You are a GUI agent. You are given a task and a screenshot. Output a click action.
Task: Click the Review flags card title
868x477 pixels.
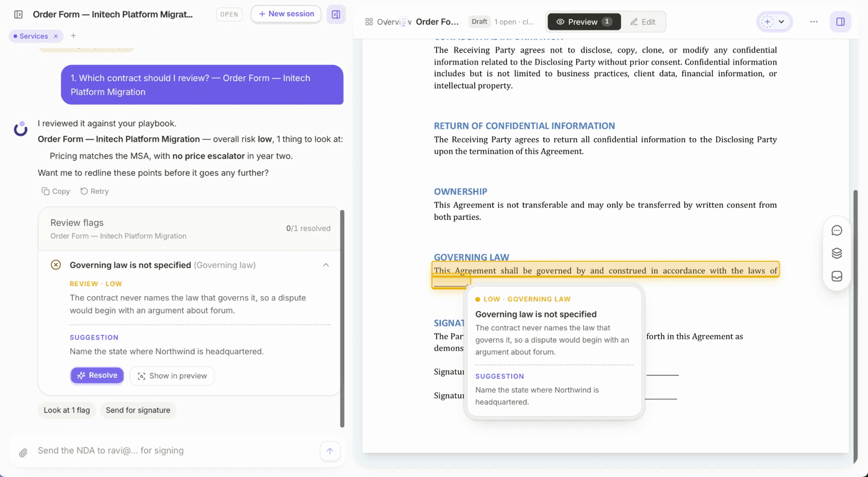77,222
